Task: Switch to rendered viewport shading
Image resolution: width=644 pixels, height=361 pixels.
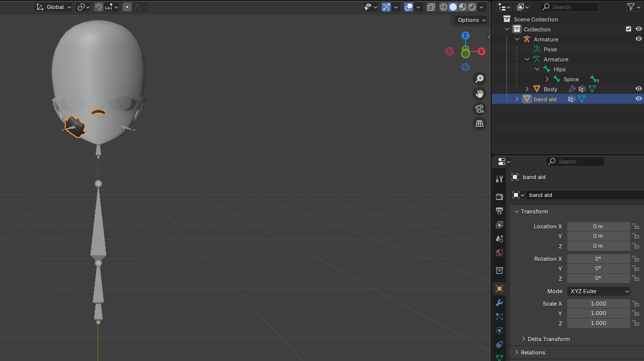Action: click(x=472, y=7)
